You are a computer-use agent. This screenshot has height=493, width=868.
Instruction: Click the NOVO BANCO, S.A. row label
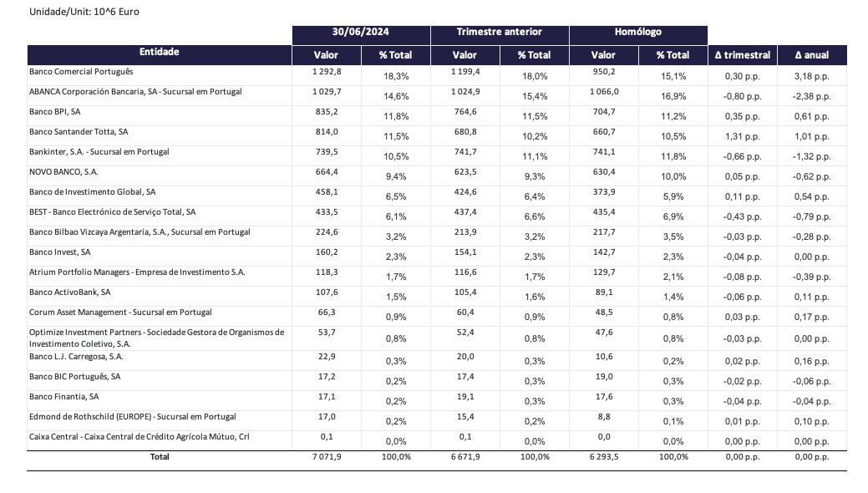(x=63, y=172)
